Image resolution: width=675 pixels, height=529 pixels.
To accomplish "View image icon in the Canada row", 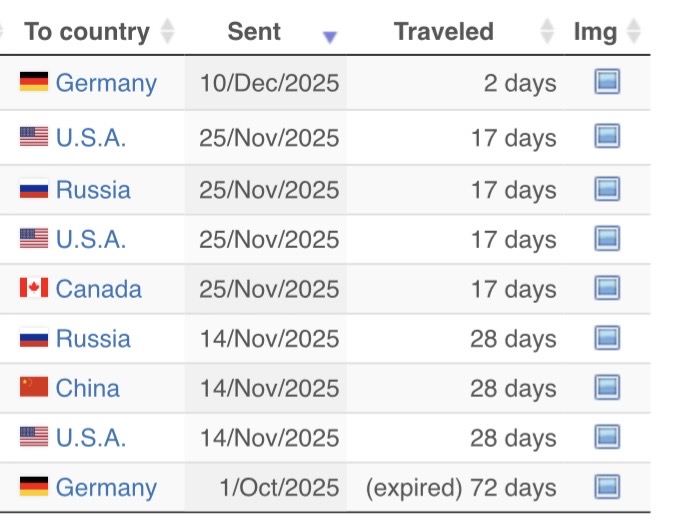I will pos(607,289).
